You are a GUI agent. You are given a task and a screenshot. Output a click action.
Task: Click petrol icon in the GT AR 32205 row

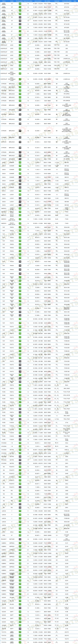20,28
